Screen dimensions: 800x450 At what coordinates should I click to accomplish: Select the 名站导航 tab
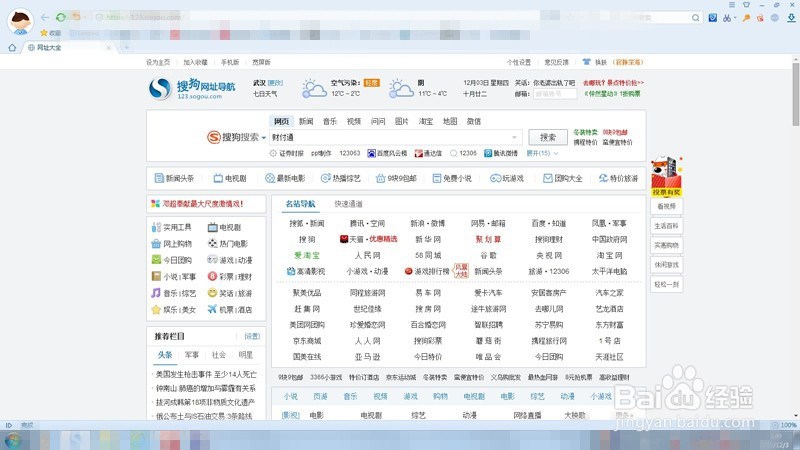[301, 204]
